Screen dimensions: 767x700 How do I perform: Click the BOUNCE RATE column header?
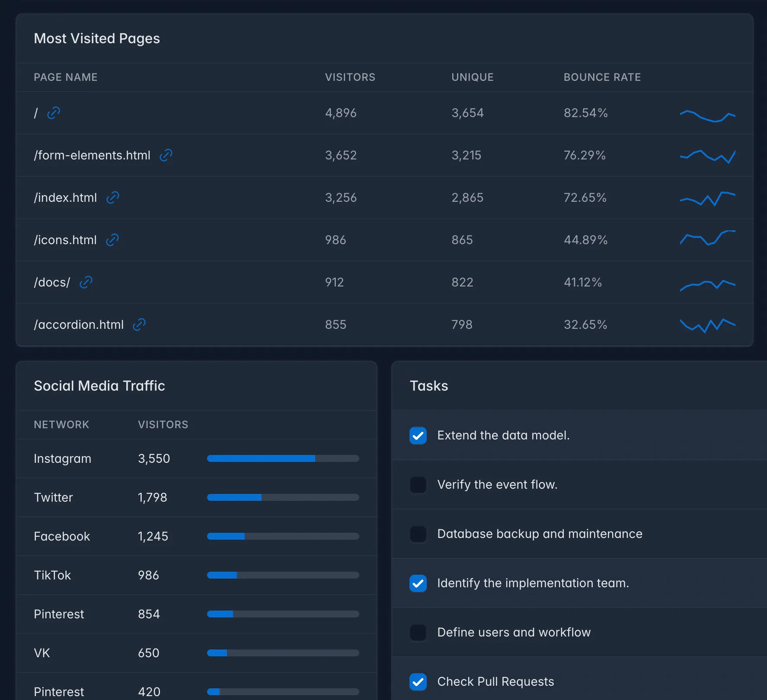(602, 77)
